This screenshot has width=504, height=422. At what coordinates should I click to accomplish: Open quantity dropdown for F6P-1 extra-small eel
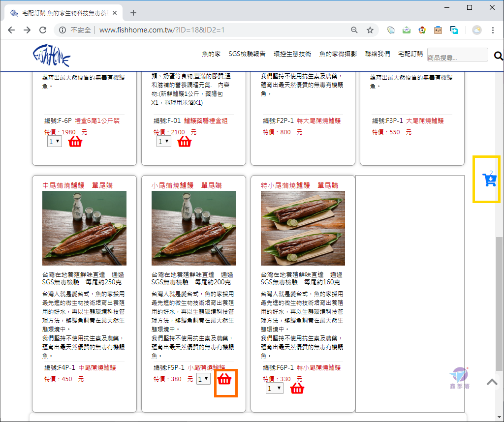point(275,388)
